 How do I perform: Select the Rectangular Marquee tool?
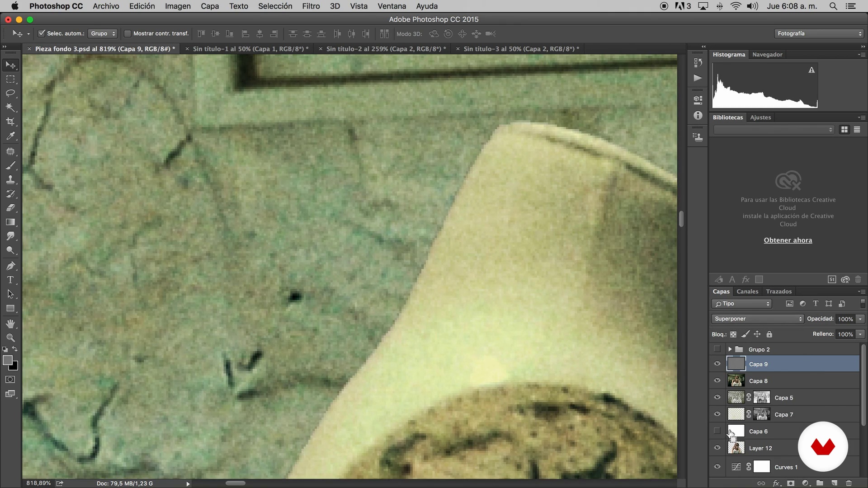click(10, 79)
